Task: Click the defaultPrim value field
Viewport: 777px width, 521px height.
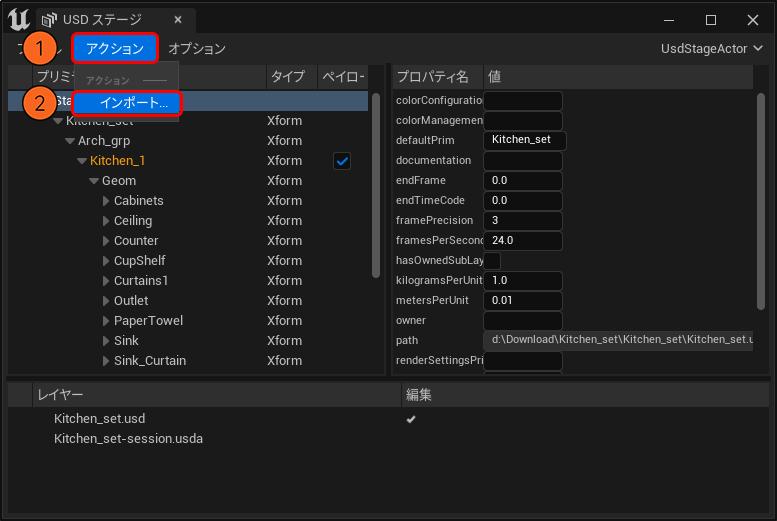Action: coord(523,140)
